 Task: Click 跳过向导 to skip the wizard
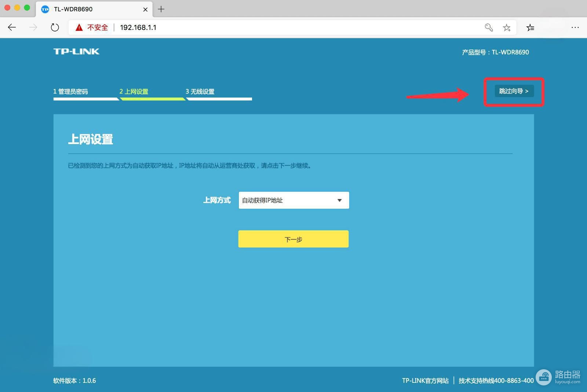coord(514,91)
